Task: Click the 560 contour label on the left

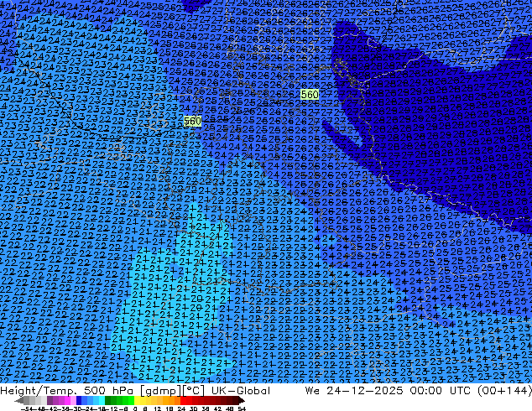Action: pos(192,121)
